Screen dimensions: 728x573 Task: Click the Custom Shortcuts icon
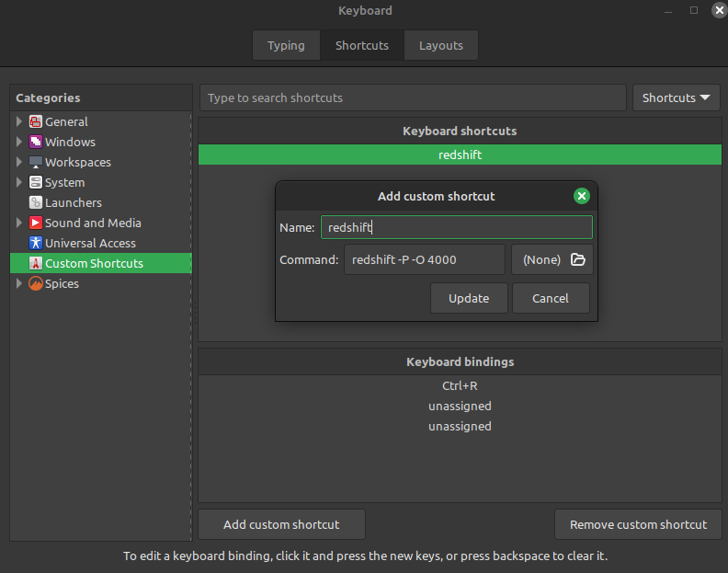click(x=36, y=263)
